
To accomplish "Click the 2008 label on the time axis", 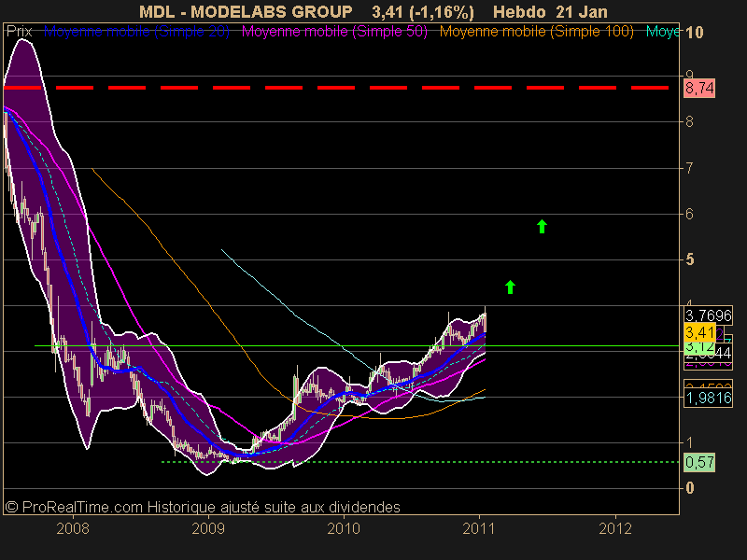I will tap(73, 528).
